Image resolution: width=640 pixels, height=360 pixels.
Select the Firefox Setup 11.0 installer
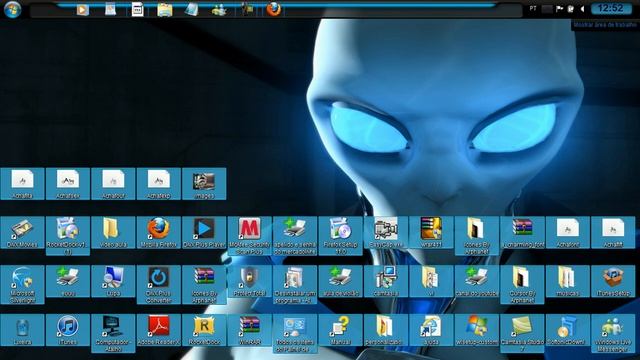click(x=340, y=236)
